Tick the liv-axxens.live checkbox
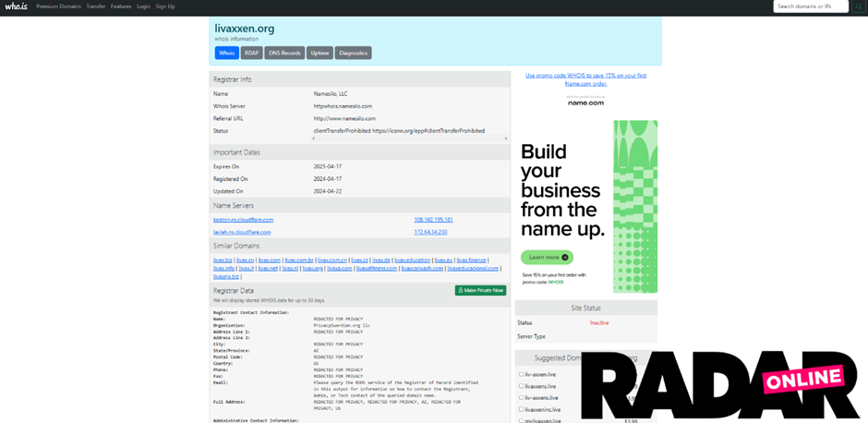Image resolution: width=868 pixels, height=423 pixels. point(521,397)
